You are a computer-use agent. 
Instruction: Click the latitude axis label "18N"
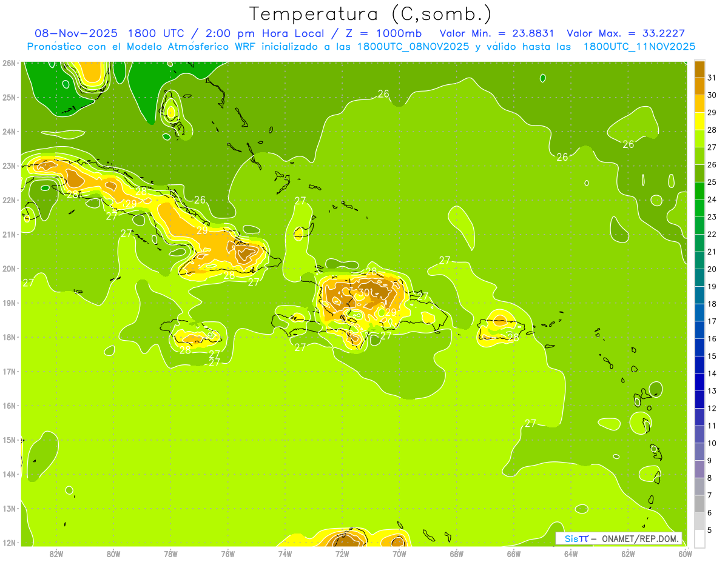coord(8,337)
